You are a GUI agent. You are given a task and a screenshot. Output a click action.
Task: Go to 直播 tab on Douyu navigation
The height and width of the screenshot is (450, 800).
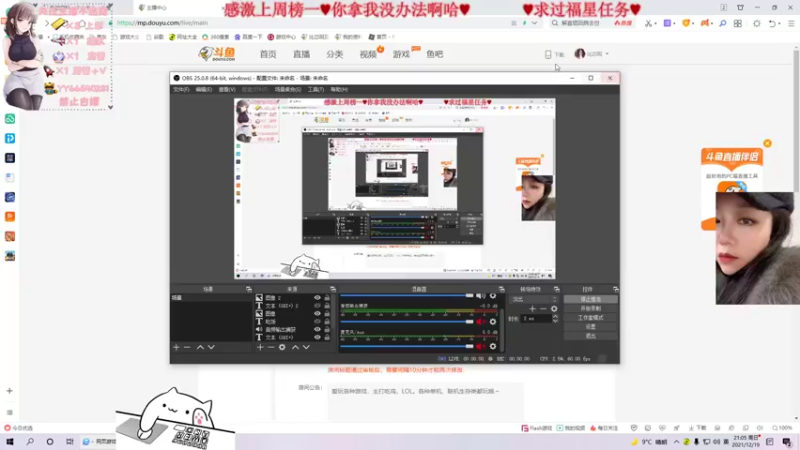coord(302,54)
